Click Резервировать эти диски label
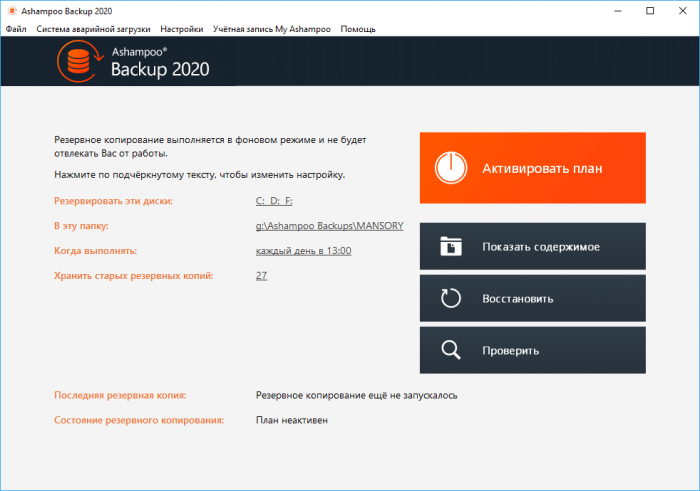This screenshot has height=491, width=700. (x=113, y=201)
